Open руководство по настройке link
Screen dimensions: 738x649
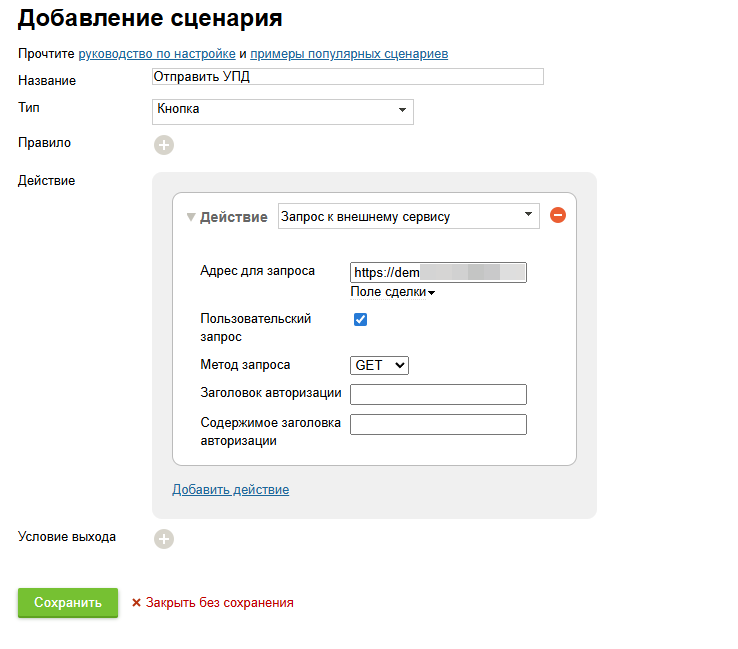pos(157,53)
